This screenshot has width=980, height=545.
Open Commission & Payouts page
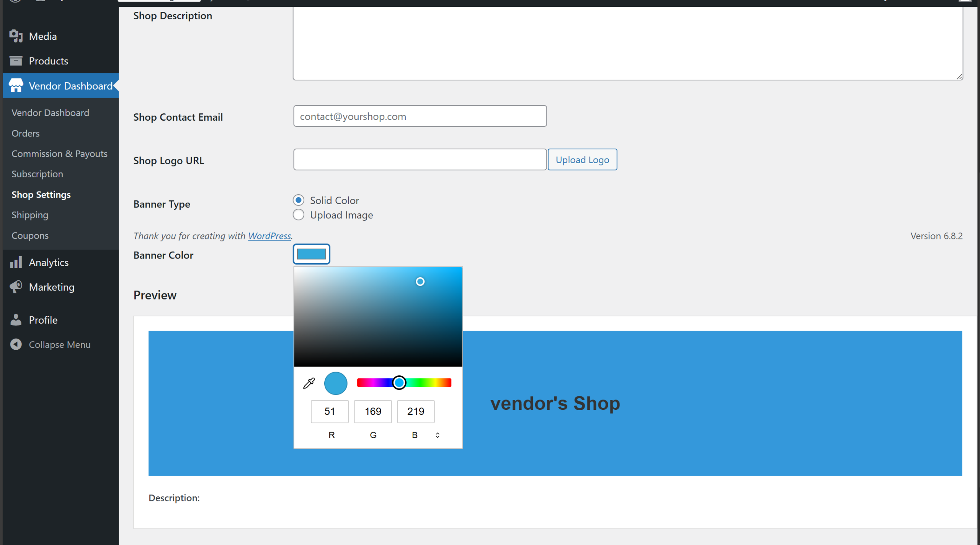click(x=59, y=154)
